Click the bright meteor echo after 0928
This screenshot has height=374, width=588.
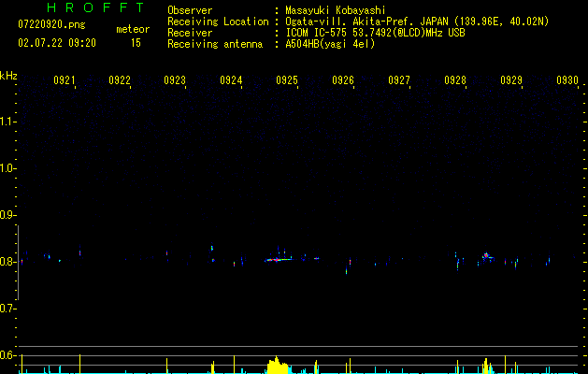tap(486, 256)
